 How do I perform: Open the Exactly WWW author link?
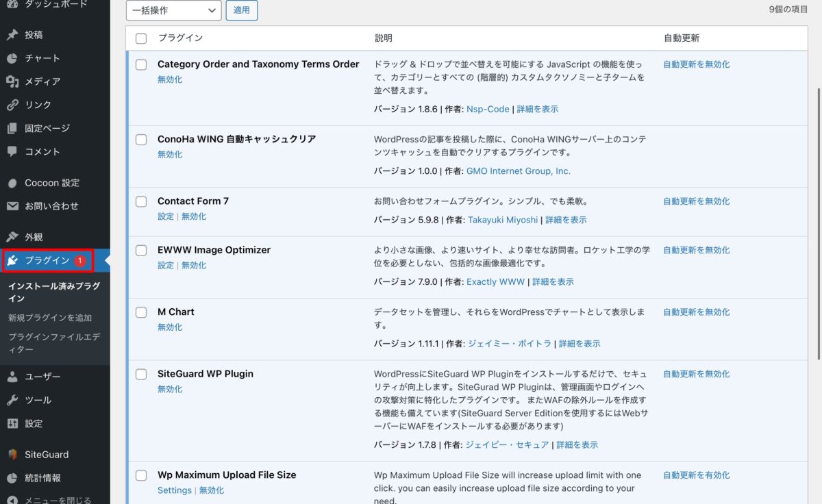(495, 281)
